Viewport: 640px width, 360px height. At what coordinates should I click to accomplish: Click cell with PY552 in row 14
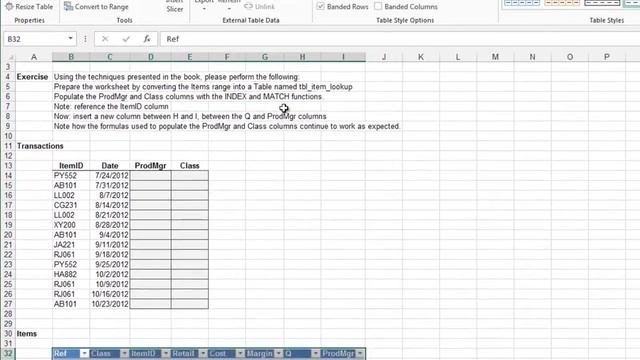tap(71, 176)
